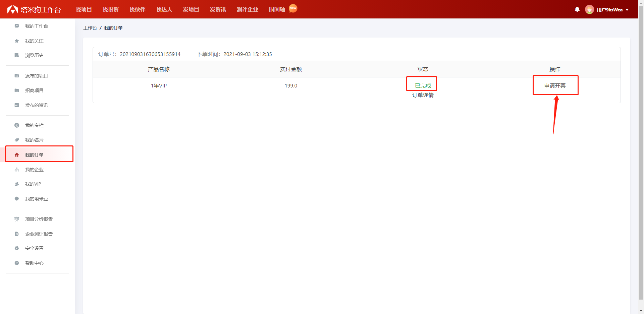Open 我的塔米豆 sidebar entry
This screenshot has height=314, width=644.
coord(37,199)
